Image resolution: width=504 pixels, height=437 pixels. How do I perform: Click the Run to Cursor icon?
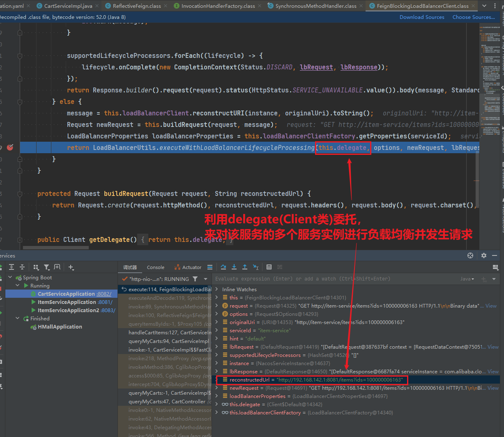255,267
